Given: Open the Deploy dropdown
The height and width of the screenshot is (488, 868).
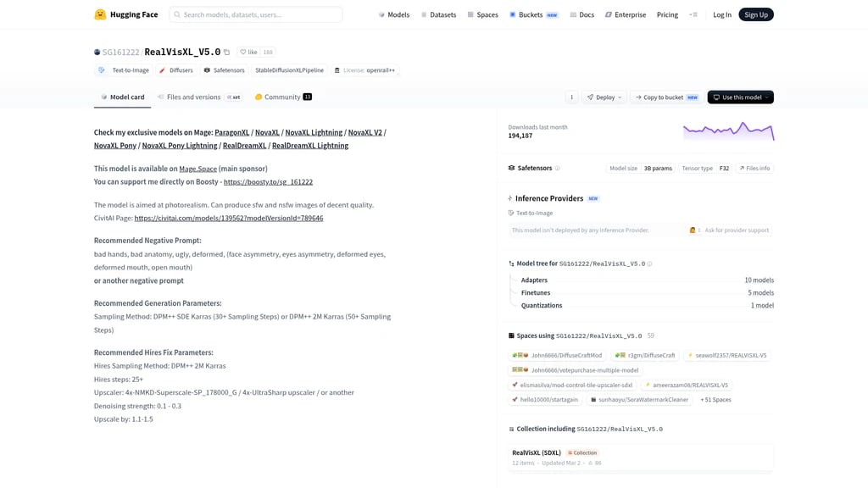Looking at the screenshot, I should [604, 97].
